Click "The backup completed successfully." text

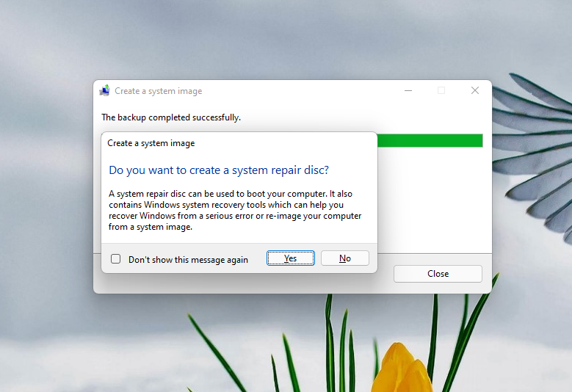171,117
